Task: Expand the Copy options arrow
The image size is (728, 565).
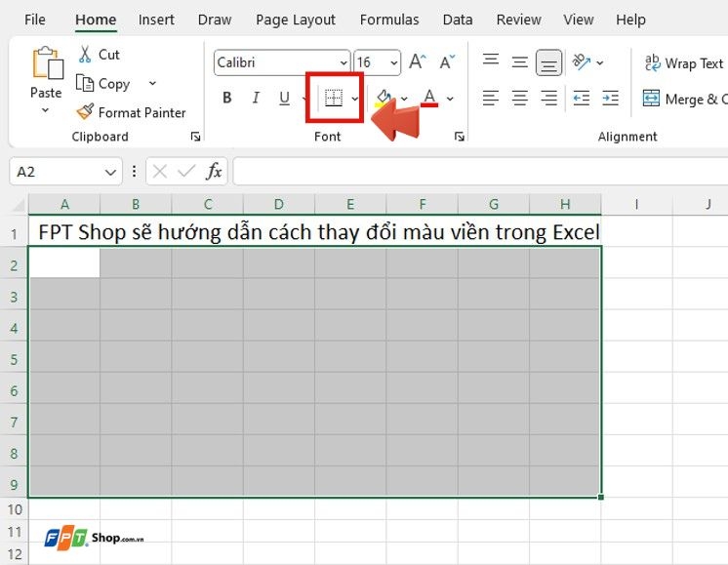Action: click(152, 83)
